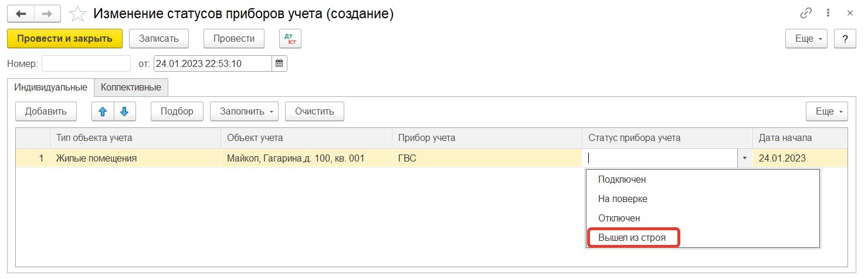Viewport: 868px width, 279px height.
Task: Click the Провести и закрыть button
Action: point(65,39)
